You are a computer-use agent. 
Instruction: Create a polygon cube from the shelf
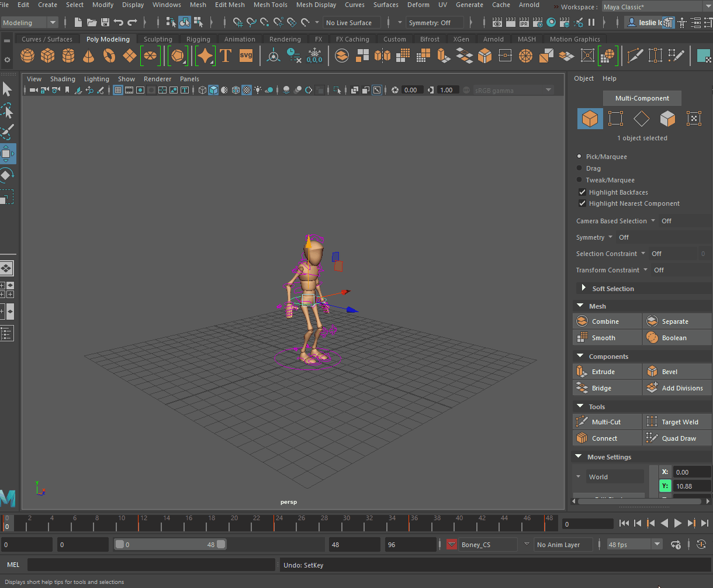coord(47,56)
